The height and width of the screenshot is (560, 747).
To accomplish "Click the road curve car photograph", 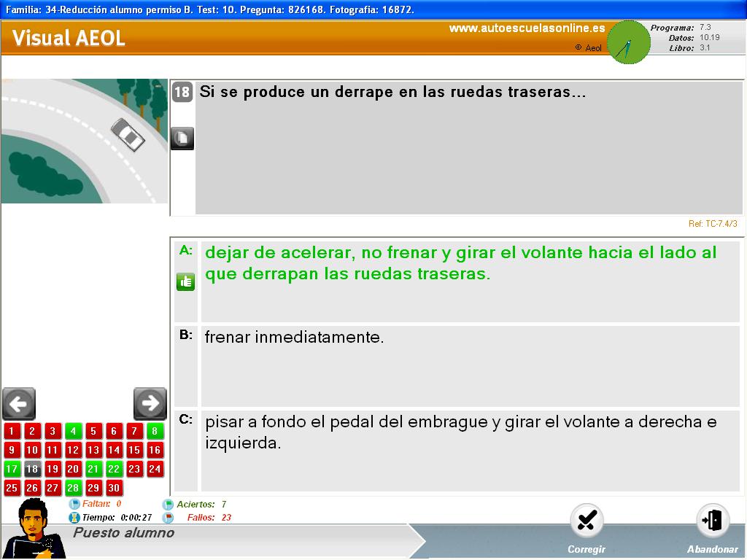I will (x=85, y=141).
